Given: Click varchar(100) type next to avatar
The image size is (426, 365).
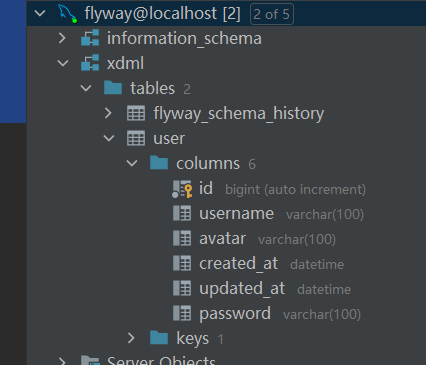Looking at the screenshot, I should coord(297,239).
